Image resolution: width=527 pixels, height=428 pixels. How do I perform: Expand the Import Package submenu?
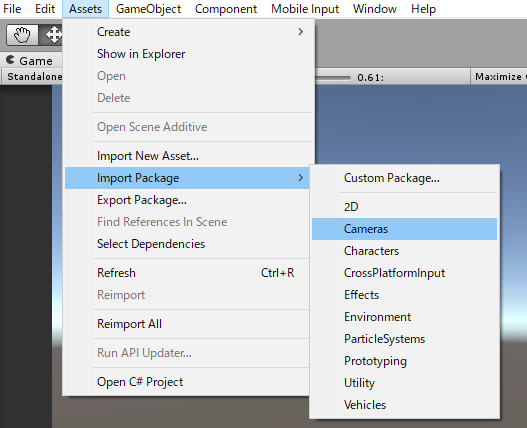[187, 178]
